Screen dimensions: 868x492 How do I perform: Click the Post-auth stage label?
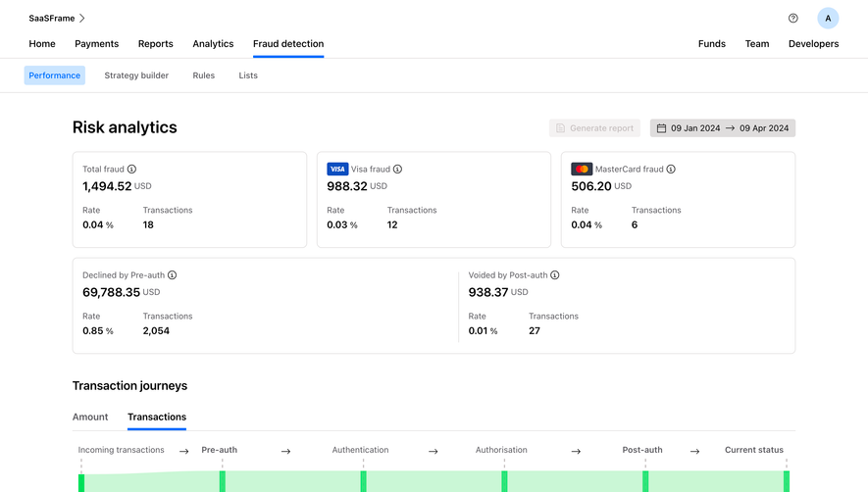coord(642,450)
